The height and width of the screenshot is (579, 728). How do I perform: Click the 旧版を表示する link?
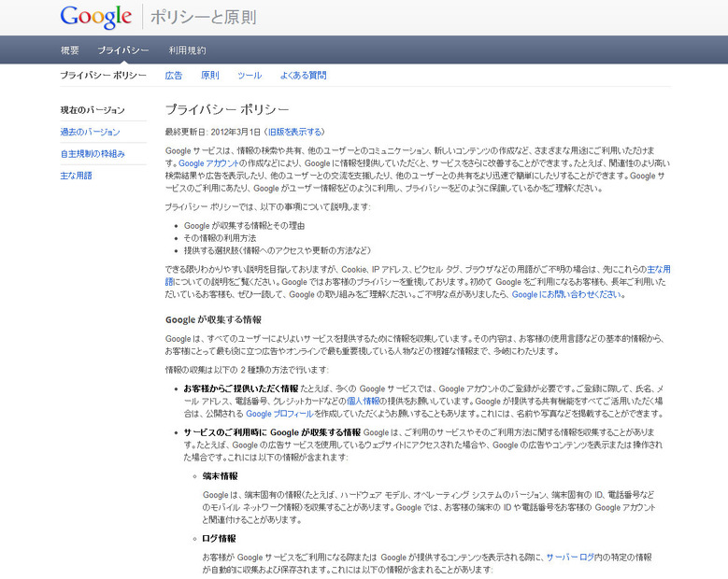[295, 132]
